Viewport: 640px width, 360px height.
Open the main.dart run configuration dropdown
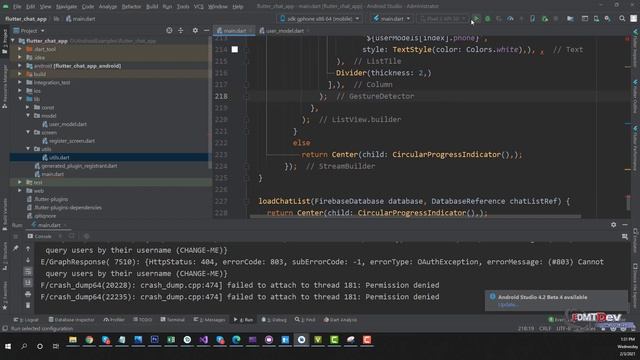point(391,19)
